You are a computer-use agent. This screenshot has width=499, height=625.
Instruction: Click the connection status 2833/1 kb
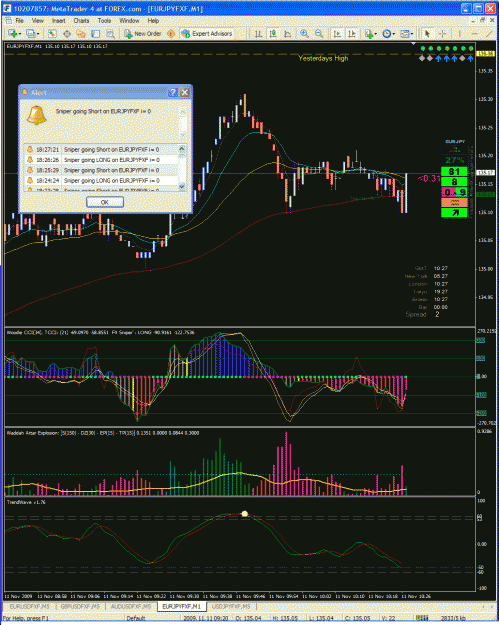coord(453,618)
